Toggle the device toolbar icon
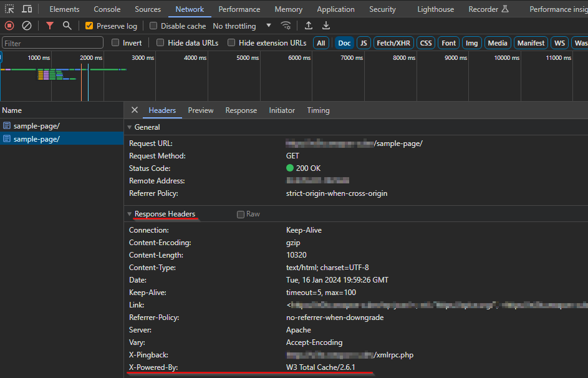This screenshot has height=378, width=588. (27, 9)
